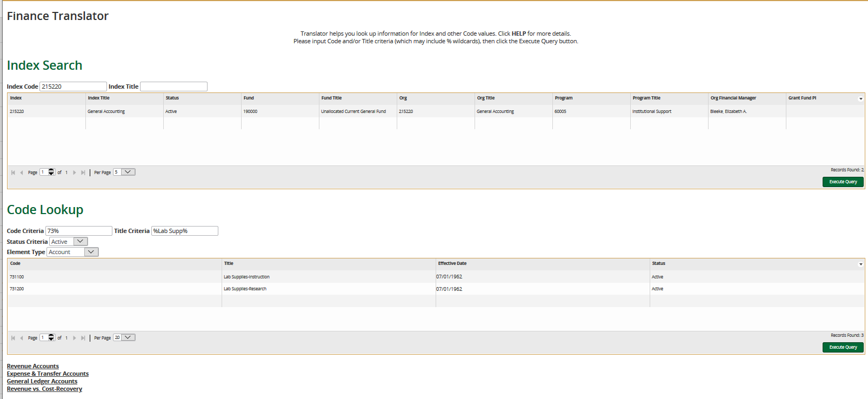This screenshot has width=868, height=399.
Task: Click the Page number stepper in Index Search
Action: click(x=51, y=172)
